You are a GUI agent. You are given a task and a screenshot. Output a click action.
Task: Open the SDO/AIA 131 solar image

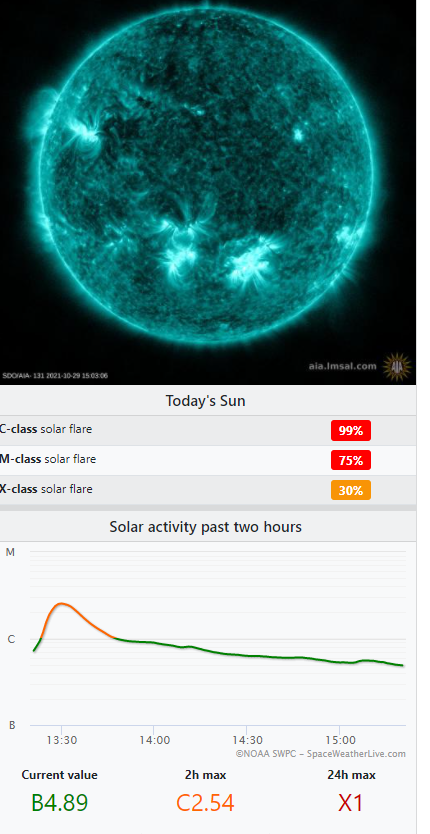point(208,192)
